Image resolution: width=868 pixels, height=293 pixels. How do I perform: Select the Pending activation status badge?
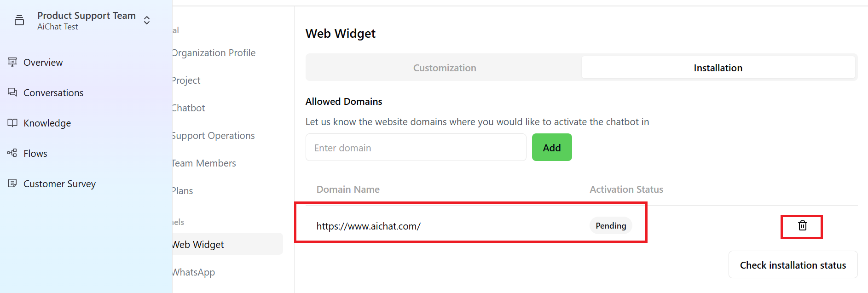[x=610, y=225]
